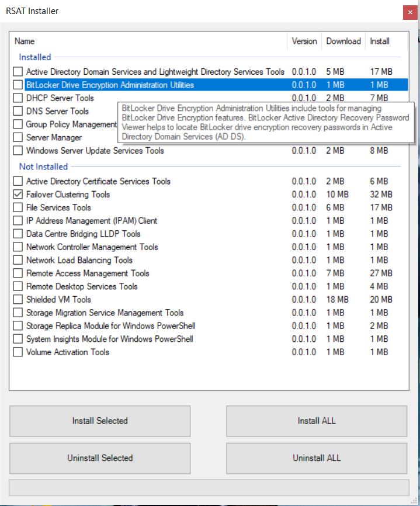Check System Insights Module for Windows PowerShell
420x506 pixels.
coord(18,339)
